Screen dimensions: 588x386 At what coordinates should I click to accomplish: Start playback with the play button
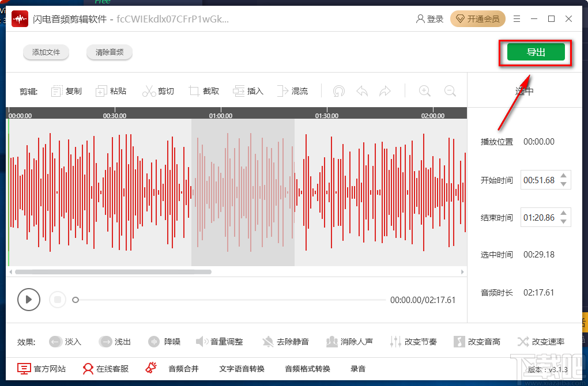[x=28, y=300]
